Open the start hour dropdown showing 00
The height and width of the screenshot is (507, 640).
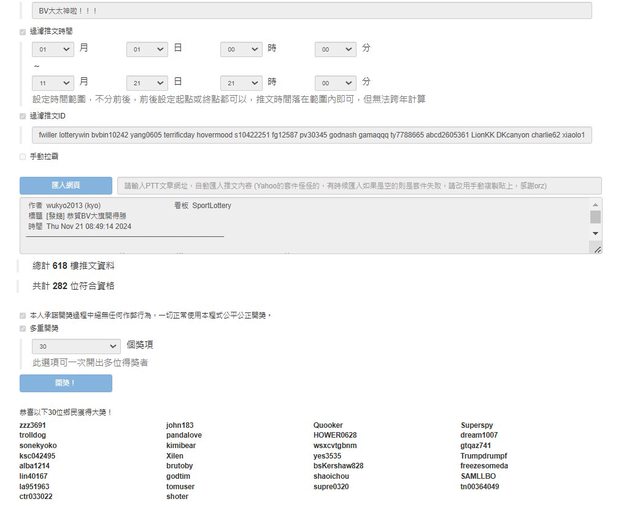(241, 48)
